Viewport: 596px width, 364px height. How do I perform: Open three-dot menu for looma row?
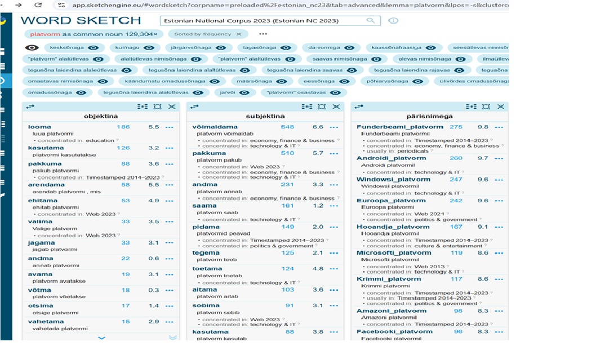(169, 127)
